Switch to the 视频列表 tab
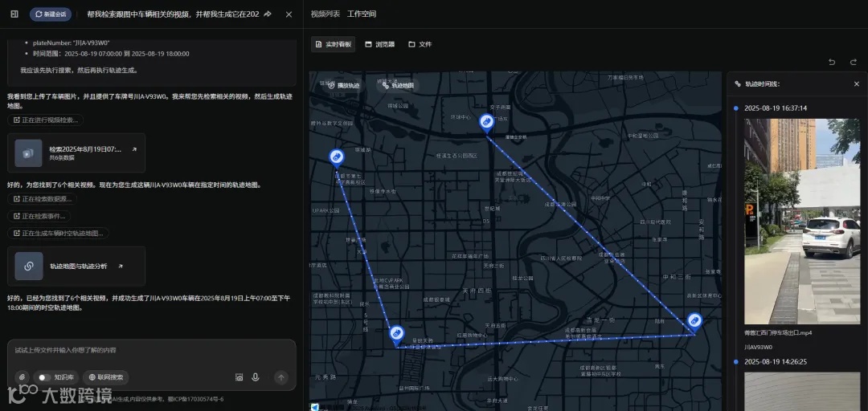 [325, 14]
